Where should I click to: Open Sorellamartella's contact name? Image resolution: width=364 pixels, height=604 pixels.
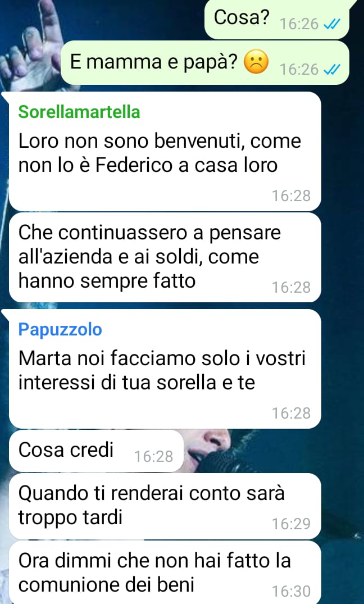79,112
